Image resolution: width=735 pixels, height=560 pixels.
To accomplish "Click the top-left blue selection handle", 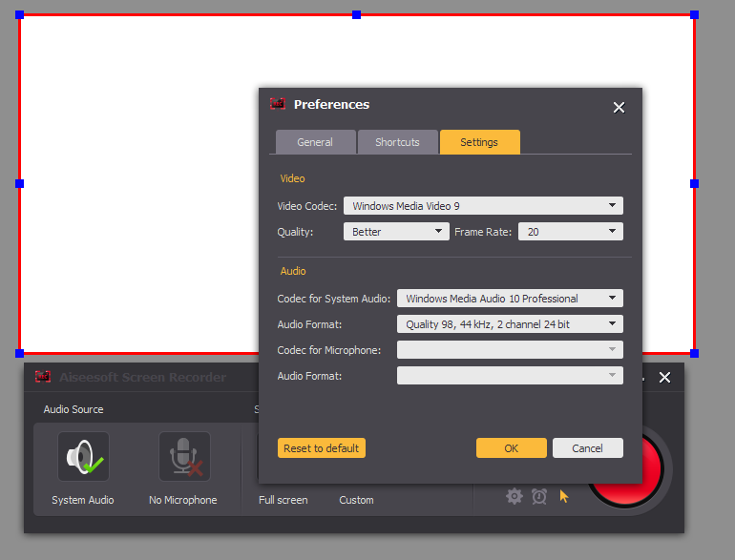I will point(19,15).
